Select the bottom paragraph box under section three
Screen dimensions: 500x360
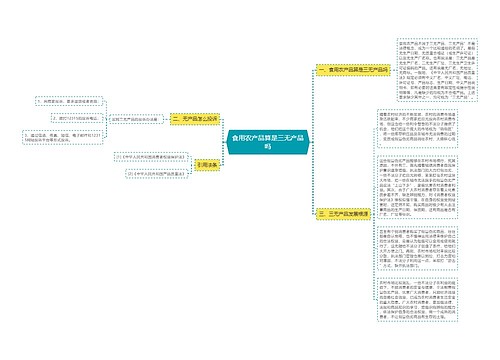coord(417,299)
